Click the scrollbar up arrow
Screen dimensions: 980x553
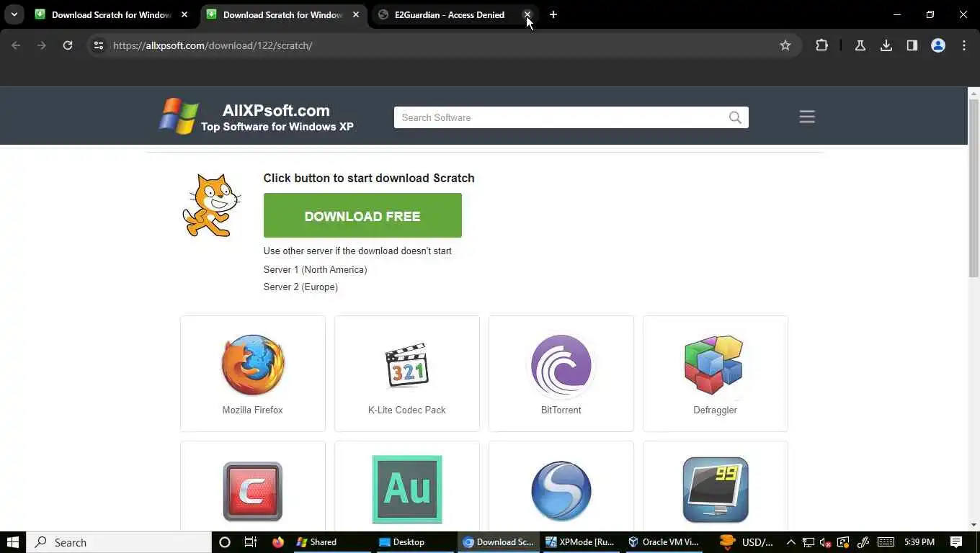(974, 93)
